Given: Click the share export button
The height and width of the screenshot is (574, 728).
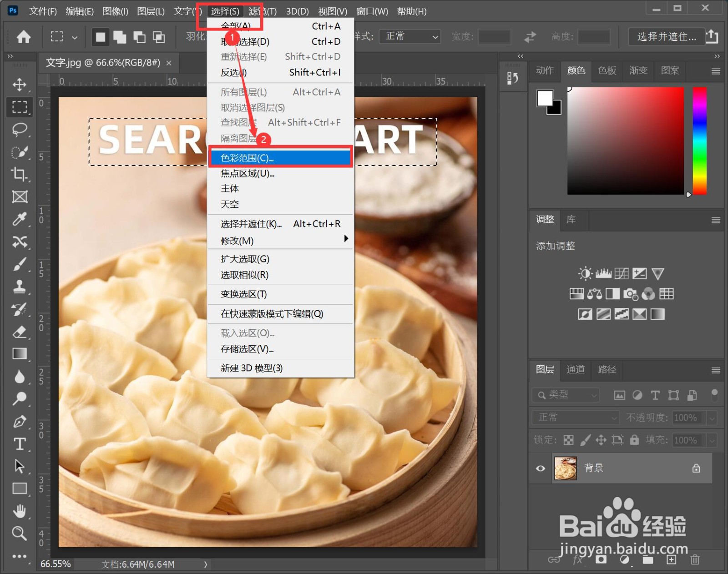Looking at the screenshot, I should pos(712,37).
